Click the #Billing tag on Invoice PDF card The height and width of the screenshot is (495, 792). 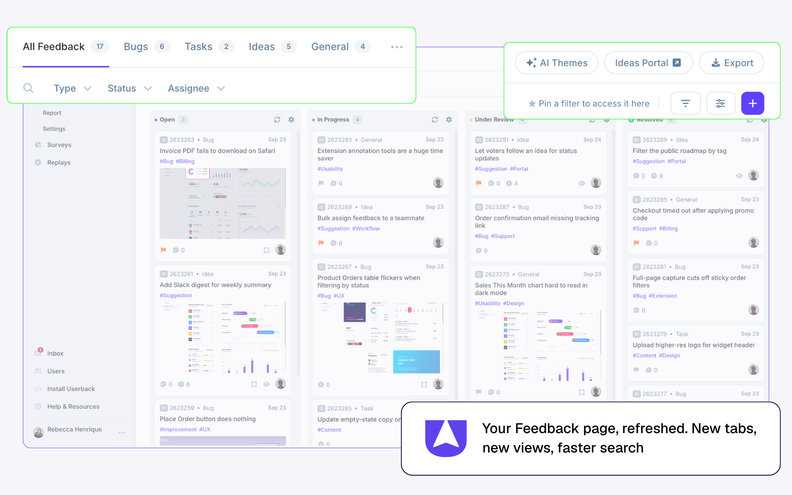tap(185, 162)
